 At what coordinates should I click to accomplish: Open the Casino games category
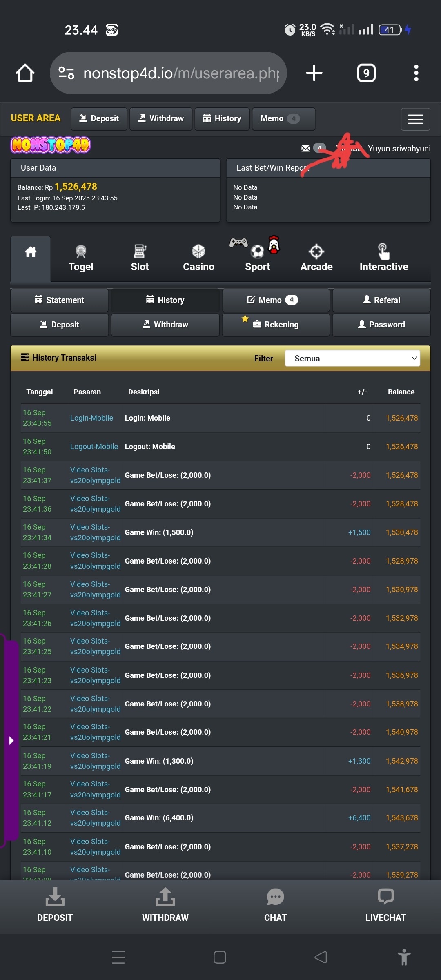[198, 258]
